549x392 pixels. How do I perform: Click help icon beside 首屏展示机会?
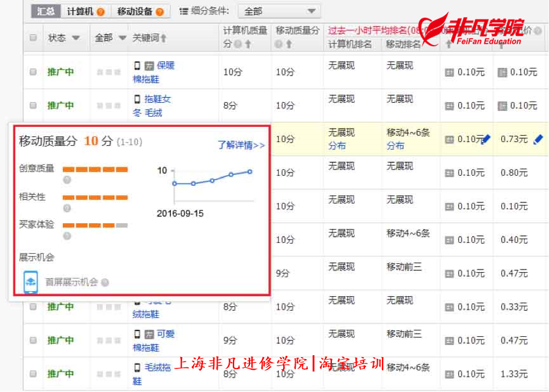point(105,282)
